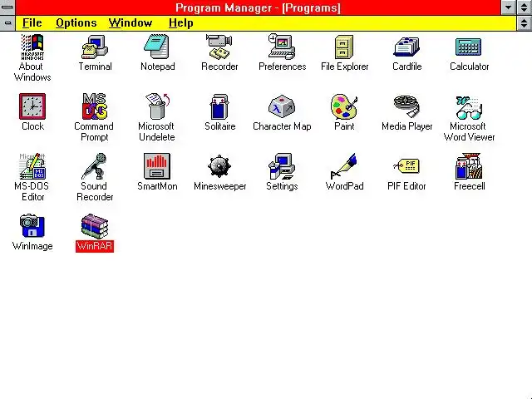Open the Preferences icon
This screenshot has width=532, height=399.
[x=282, y=47]
